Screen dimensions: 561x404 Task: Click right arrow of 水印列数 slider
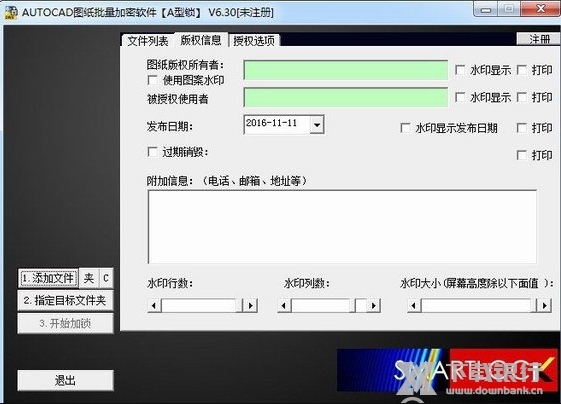point(374,306)
